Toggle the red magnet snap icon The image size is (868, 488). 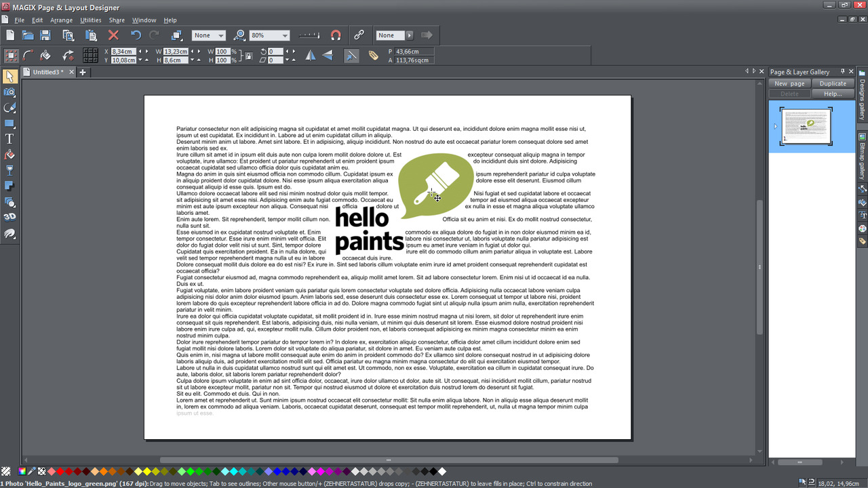336,35
